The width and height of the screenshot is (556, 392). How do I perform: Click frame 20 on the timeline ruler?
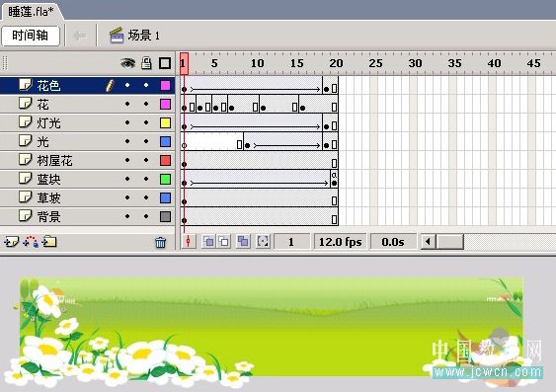pos(335,63)
